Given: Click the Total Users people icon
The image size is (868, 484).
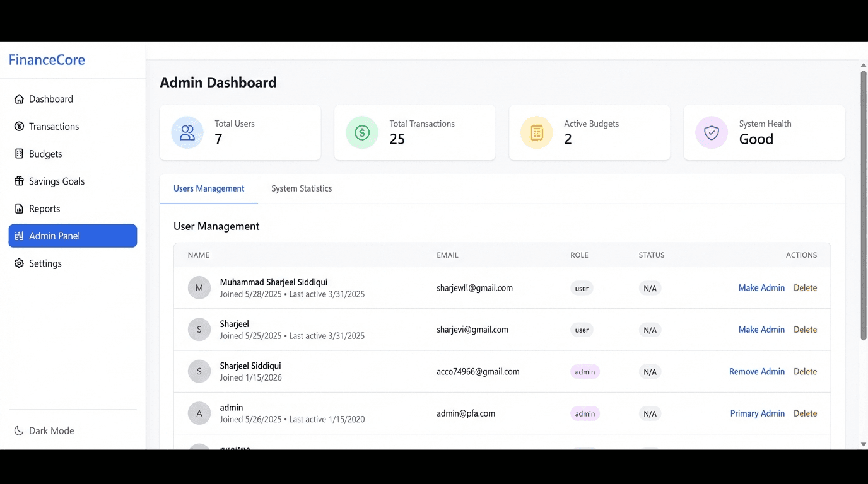Looking at the screenshot, I should pos(187,132).
